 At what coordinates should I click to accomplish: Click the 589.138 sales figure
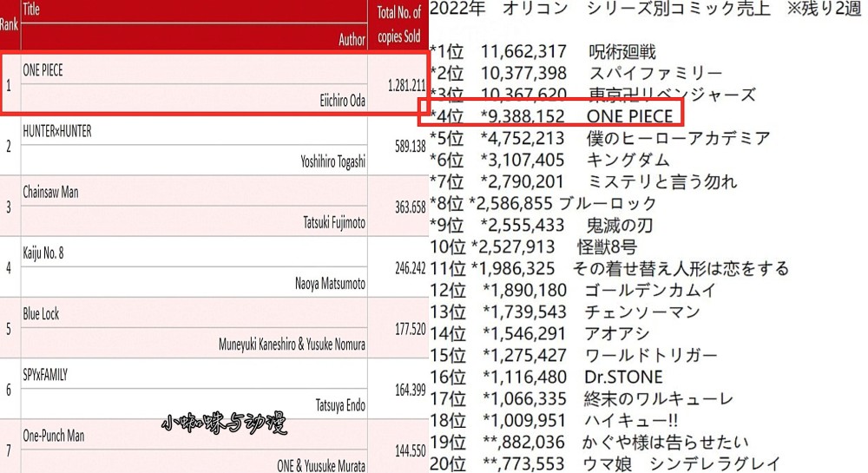click(x=410, y=147)
